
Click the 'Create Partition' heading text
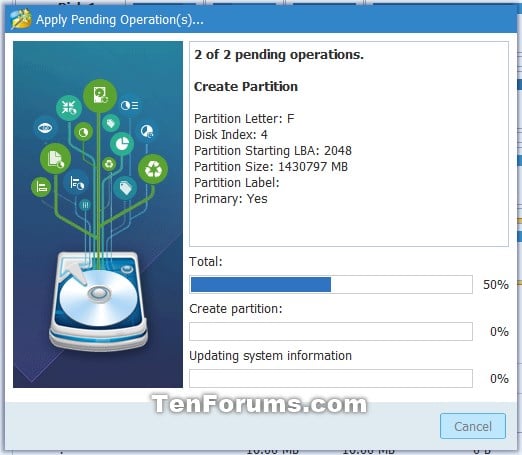246,87
